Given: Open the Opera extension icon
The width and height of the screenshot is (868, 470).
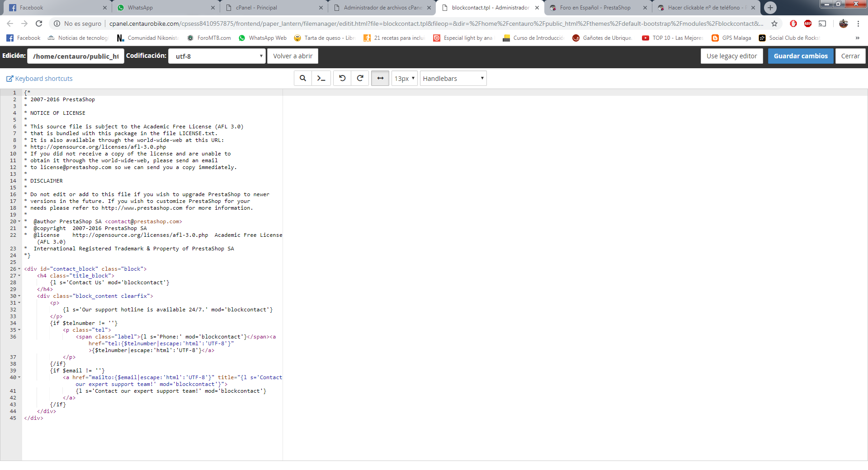Looking at the screenshot, I should pyautogui.click(x=793, y=23).
